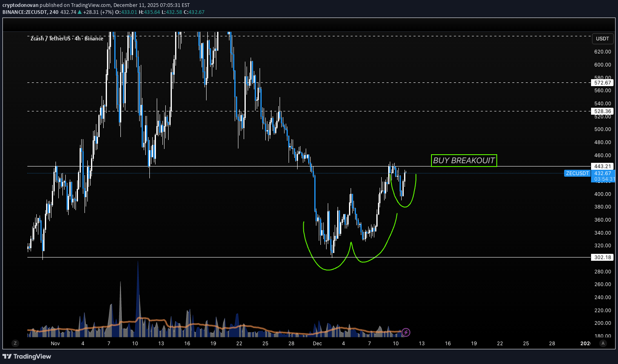
Task: Click the Dec label on time axis
Action: click(317, 343)
